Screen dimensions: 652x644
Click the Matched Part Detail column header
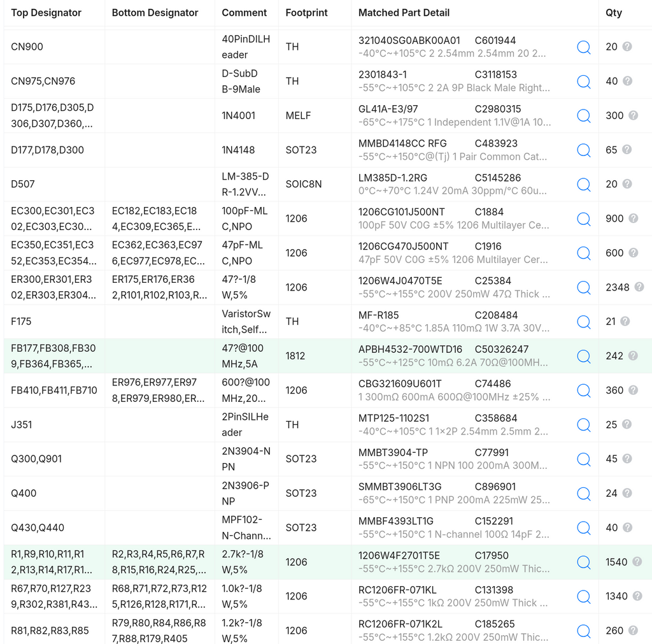coord(404,13)
